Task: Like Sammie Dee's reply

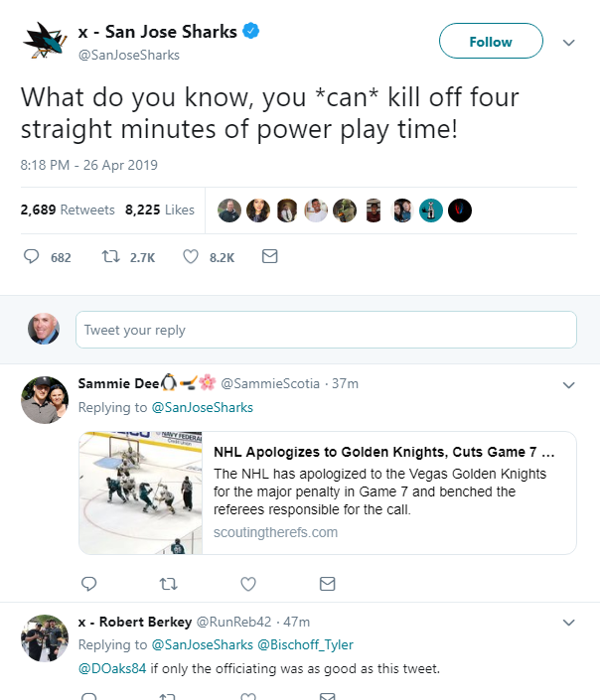Action: (248, 583)
